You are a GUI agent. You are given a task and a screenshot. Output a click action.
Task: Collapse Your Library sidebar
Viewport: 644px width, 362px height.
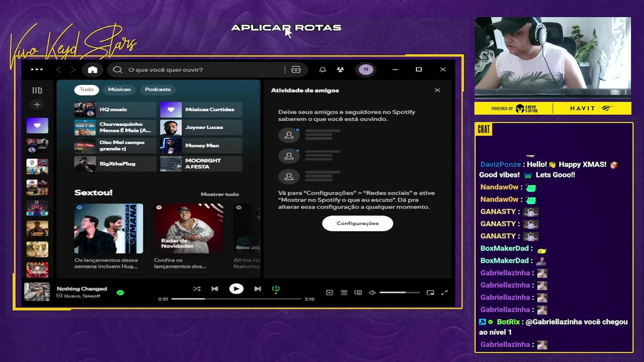37,90
